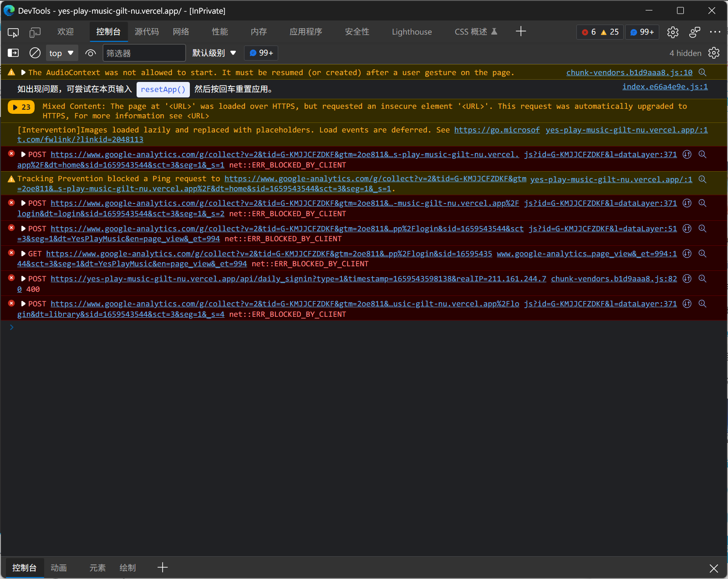Click search icon on AudioContext warning row
Viewport: 728px width, 579px height.
point(703,72)
